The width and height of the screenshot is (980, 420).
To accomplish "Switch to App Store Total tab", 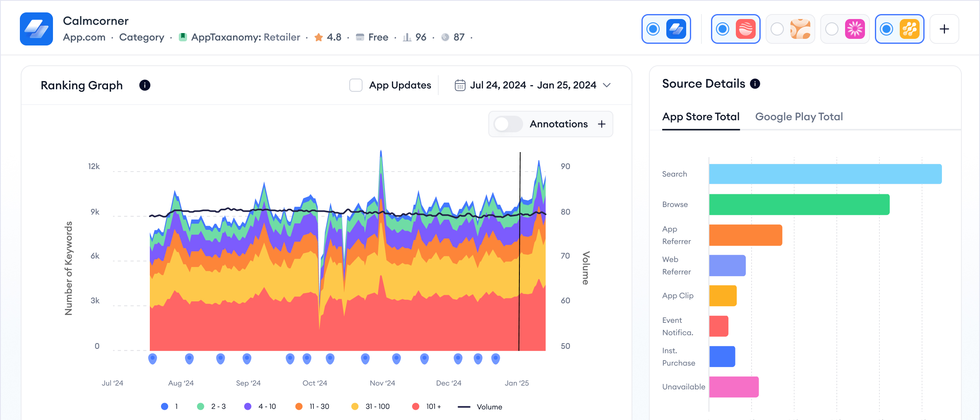I will coord(701,117).
